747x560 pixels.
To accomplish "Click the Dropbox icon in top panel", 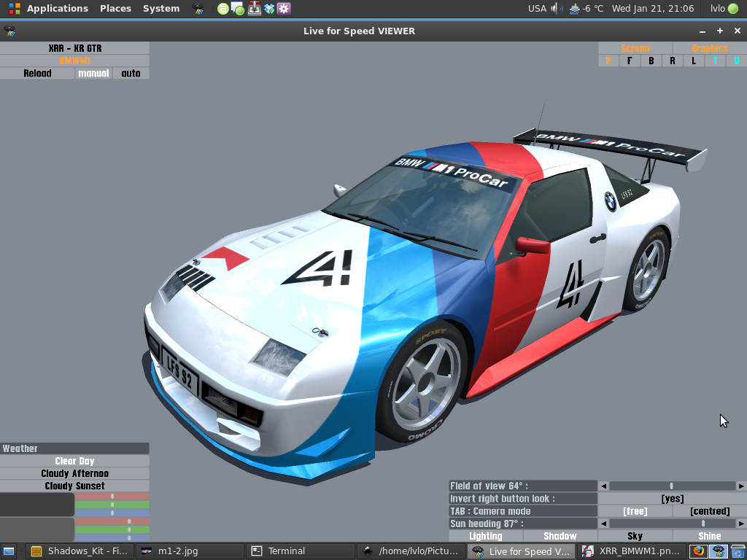I will (269, 9).
